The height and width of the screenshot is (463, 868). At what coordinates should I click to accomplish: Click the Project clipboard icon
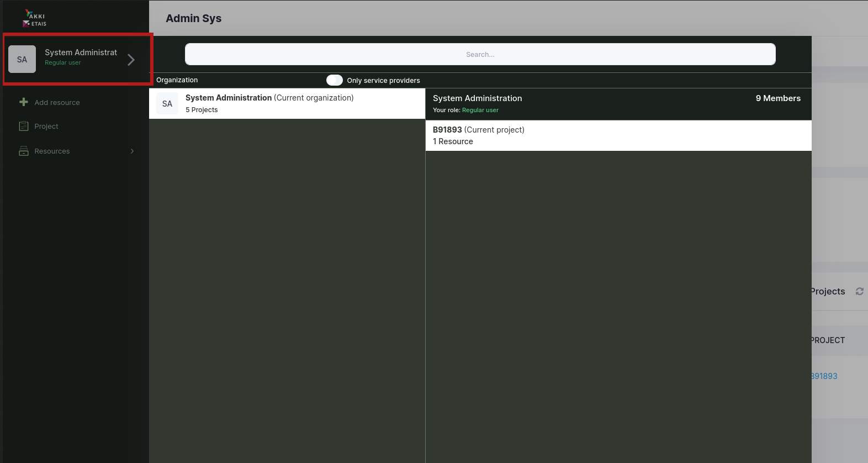click(24, 127)
